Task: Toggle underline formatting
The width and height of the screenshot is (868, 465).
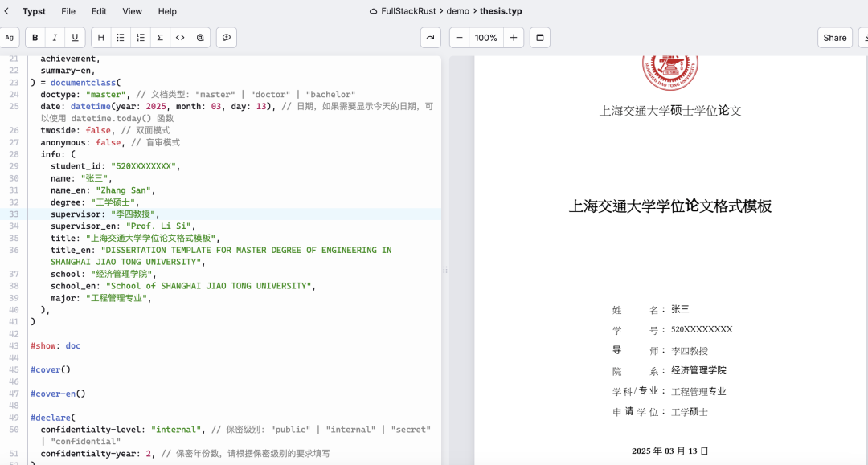Action: (x=75, y=38)
